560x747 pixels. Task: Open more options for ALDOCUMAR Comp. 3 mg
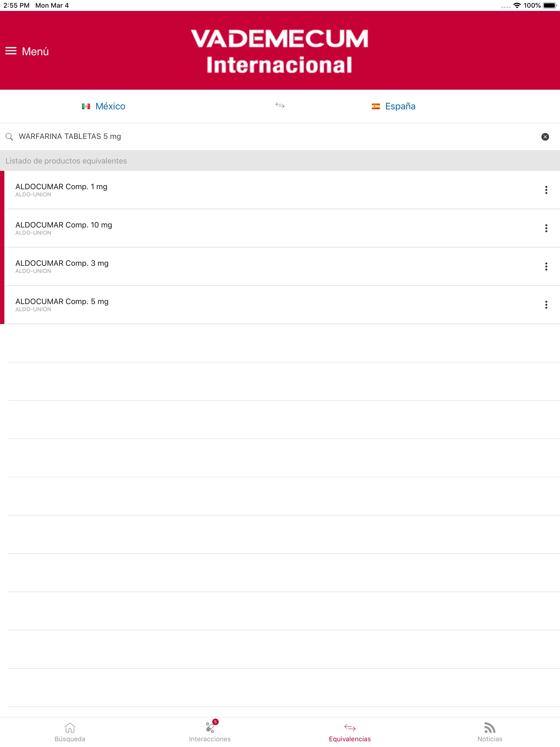click(546, 266)
